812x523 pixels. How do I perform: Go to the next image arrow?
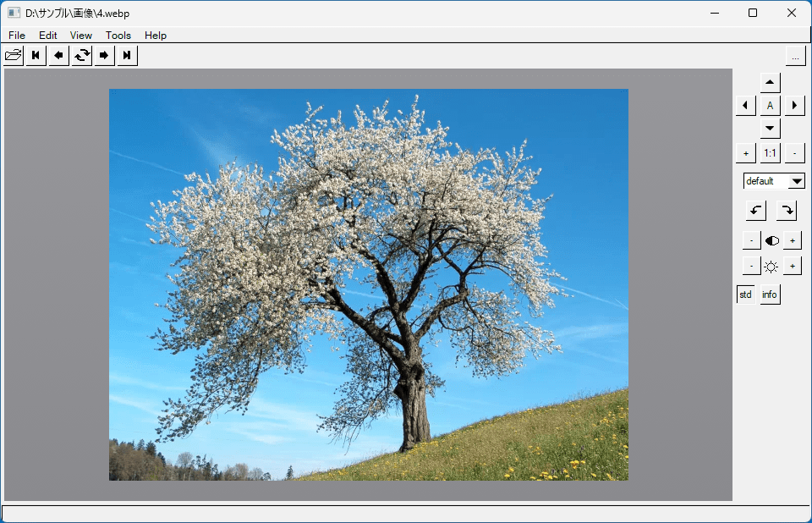pyautogui.click(x=104, y=55)
